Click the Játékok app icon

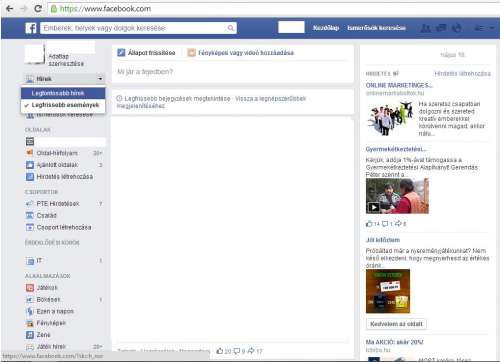click(x=30, y=288)
